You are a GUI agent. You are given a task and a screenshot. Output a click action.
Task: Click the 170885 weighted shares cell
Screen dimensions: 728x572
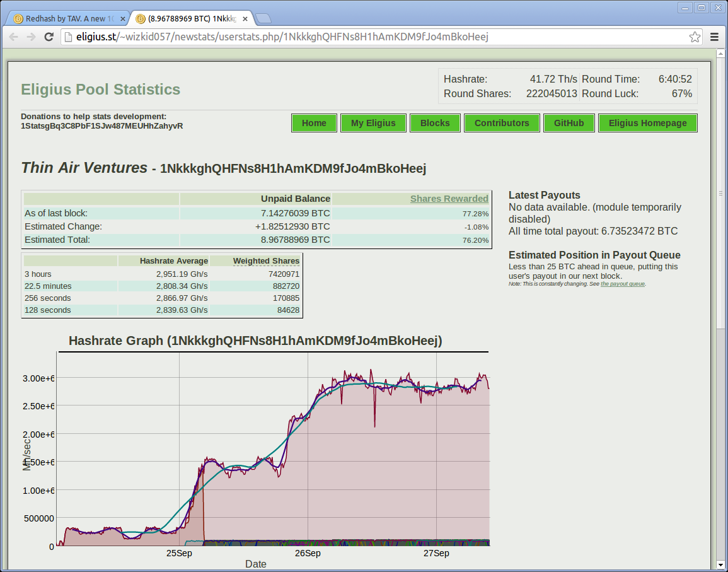click(286, 298)
